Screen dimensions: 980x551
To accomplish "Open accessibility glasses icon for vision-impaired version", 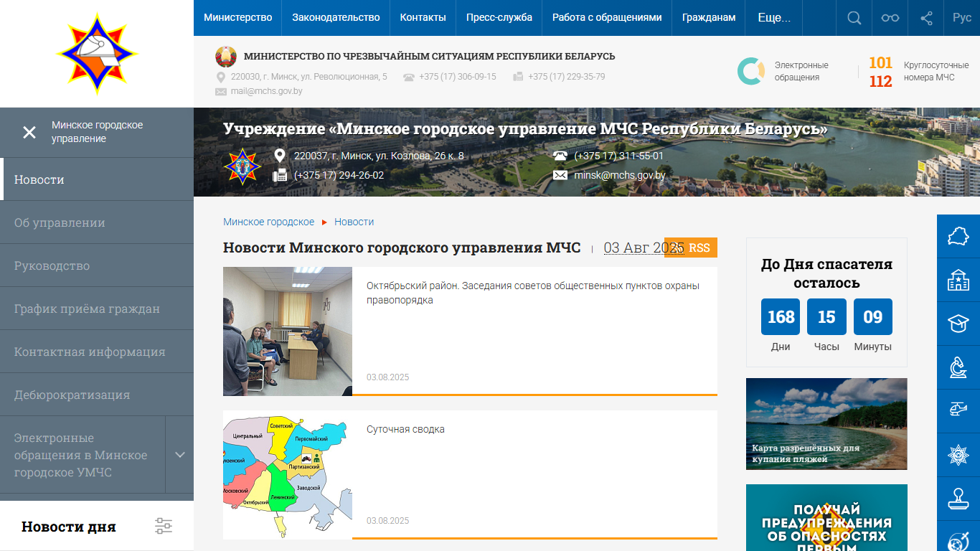I will coord(890,18).
